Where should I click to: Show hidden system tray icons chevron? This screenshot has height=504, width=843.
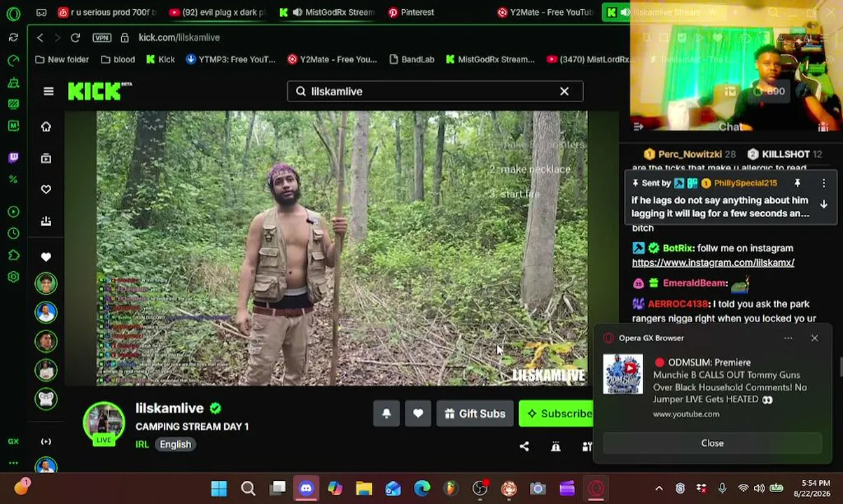pyautogui.click(x=659, y=489)
